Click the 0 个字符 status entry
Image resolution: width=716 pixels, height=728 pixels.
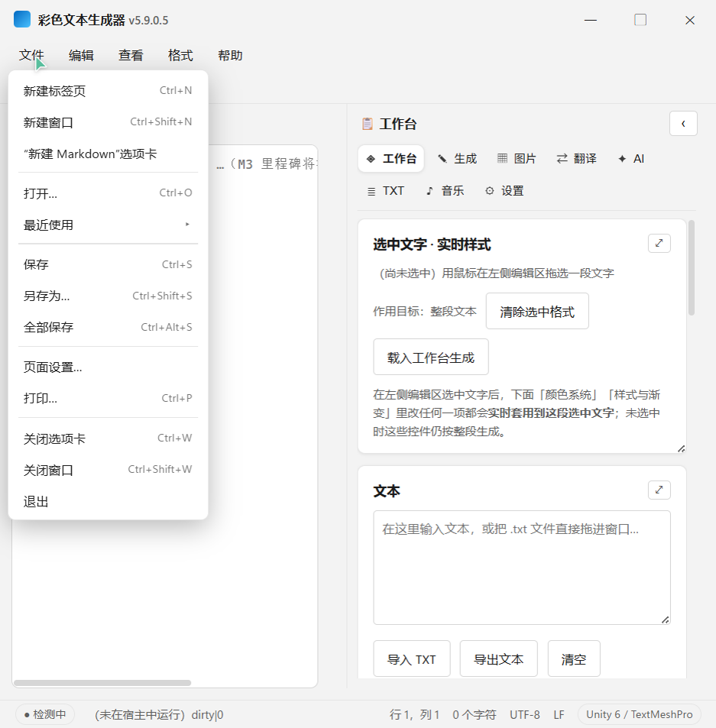point(475,714)
